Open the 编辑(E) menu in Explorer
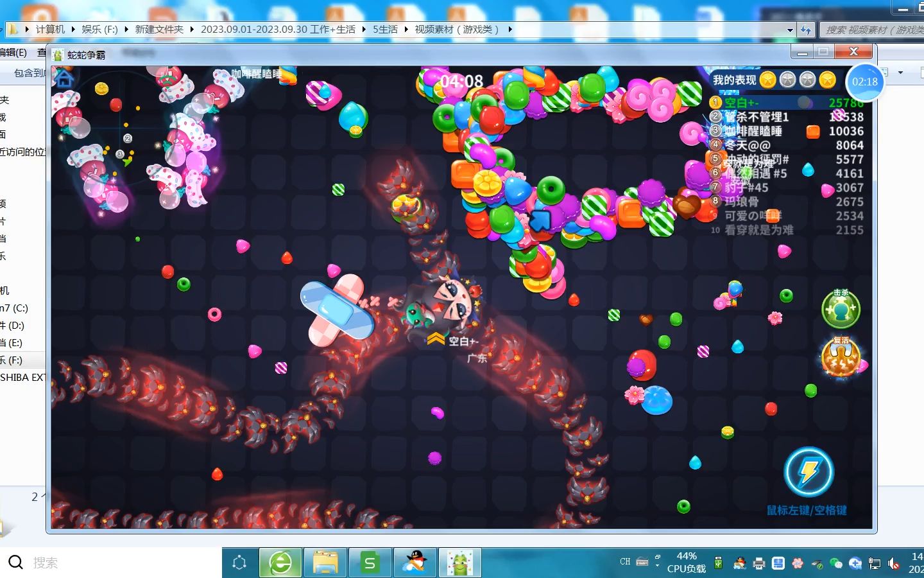Image resolution: width=924 pixels, height=578 pixels. tap(13, 53)
